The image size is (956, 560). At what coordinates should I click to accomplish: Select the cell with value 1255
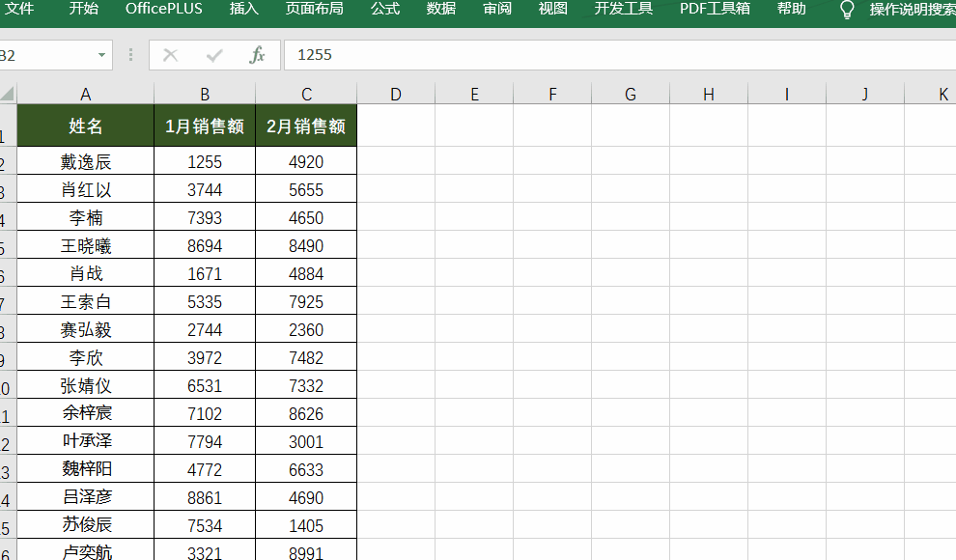tap(205, 161)
